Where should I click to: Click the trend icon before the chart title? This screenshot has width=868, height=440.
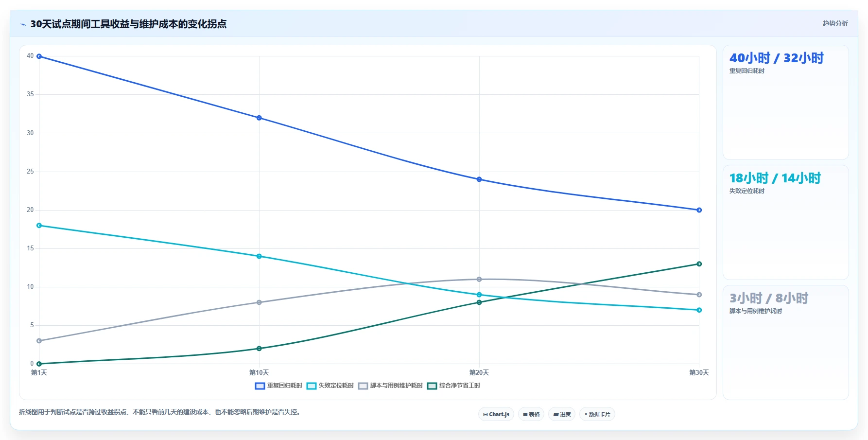pos(23,24)
